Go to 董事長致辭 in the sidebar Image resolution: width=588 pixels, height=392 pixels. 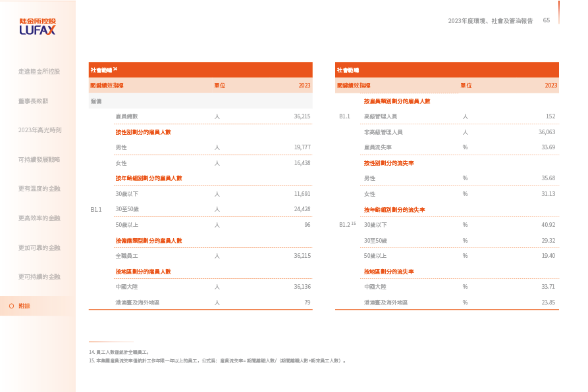click(x=33, y=101)
